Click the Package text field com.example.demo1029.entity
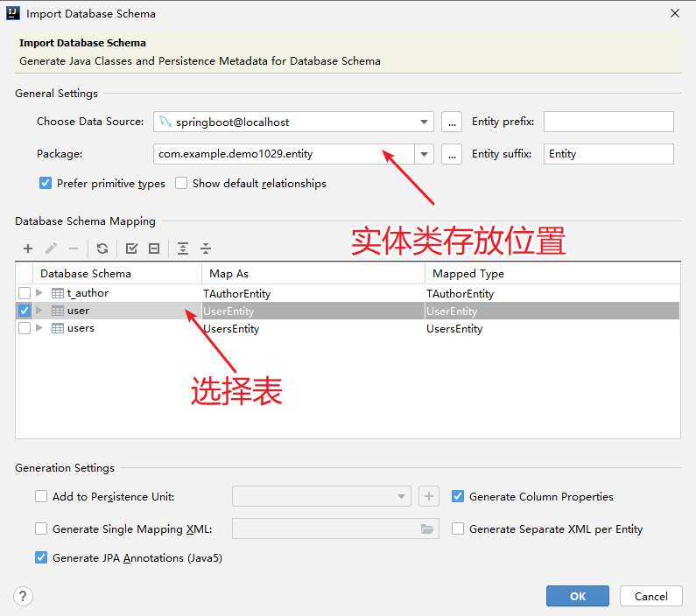This screenshot has height=616, width=696. click(x=284, y=154)
